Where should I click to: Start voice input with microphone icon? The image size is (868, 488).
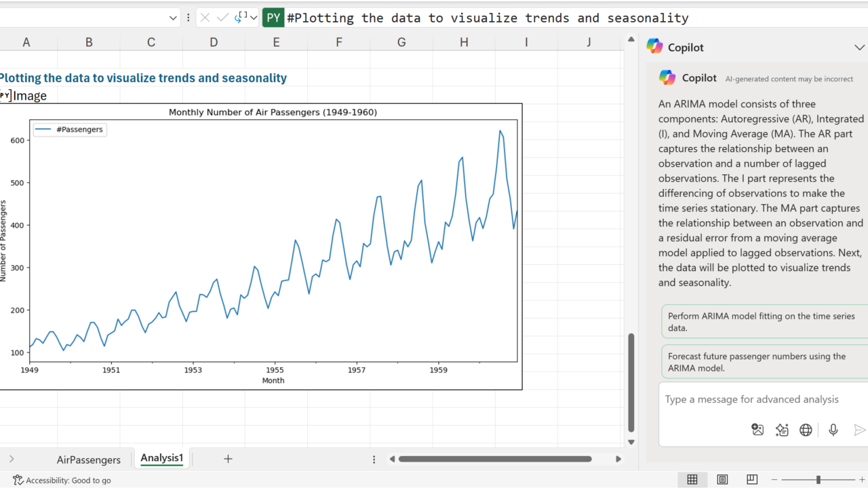[833, 430]
